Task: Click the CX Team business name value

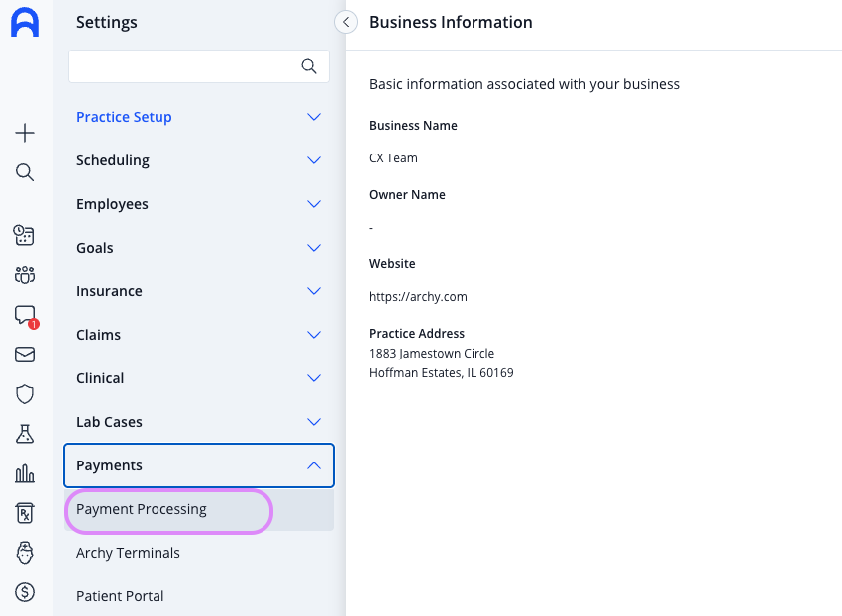Action: click(393, 157)
